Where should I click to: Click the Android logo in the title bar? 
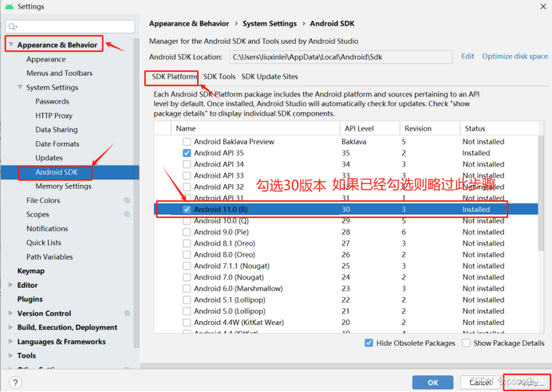click(10, 6)
